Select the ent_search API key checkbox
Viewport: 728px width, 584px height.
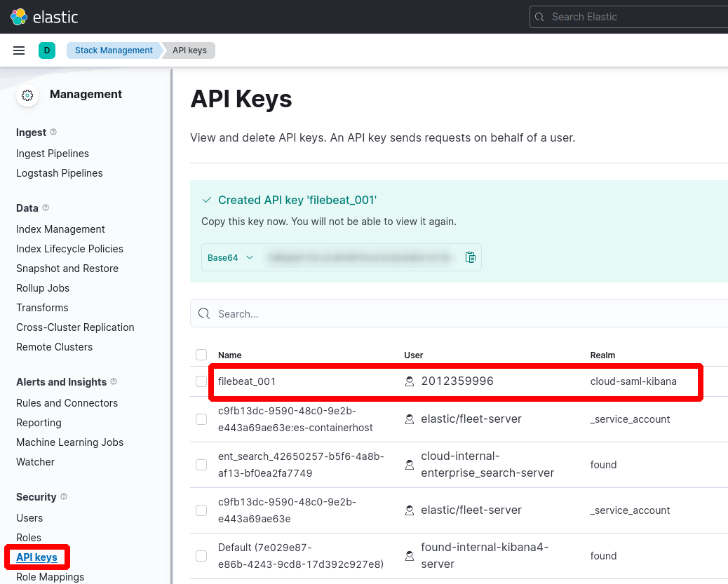pos(201,465)
